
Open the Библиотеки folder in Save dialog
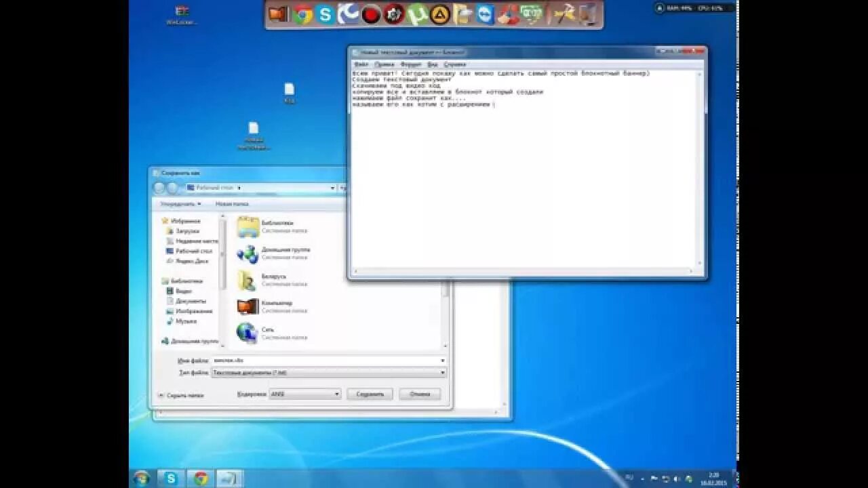click(x=274, y=226)
